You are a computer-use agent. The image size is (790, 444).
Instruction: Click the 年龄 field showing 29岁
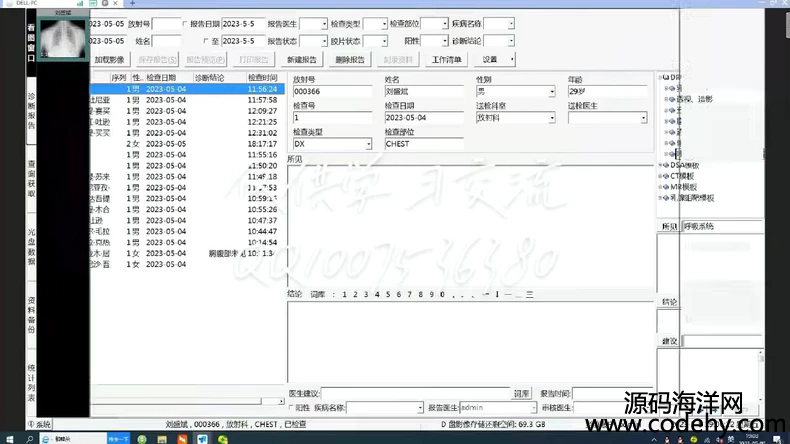607,91
